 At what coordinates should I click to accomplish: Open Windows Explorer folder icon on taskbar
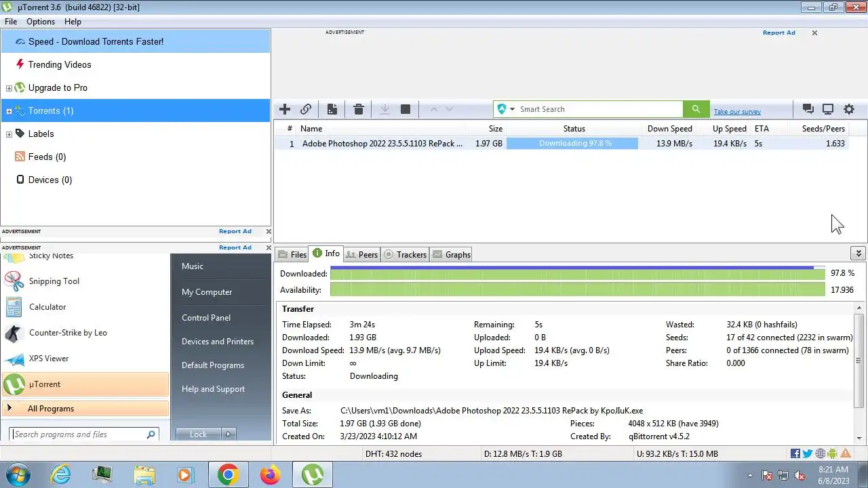point(144,475)
